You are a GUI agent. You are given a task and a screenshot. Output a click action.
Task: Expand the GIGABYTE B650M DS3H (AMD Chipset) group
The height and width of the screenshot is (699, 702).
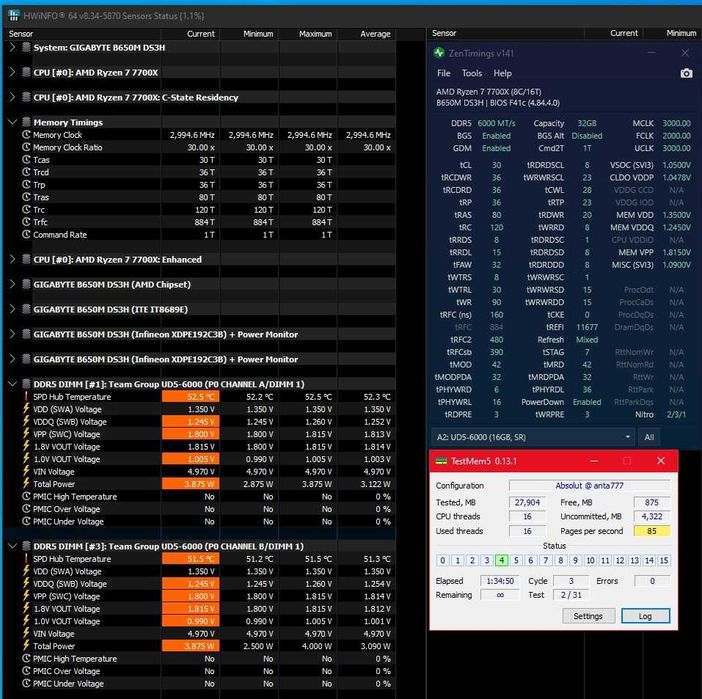12,285
